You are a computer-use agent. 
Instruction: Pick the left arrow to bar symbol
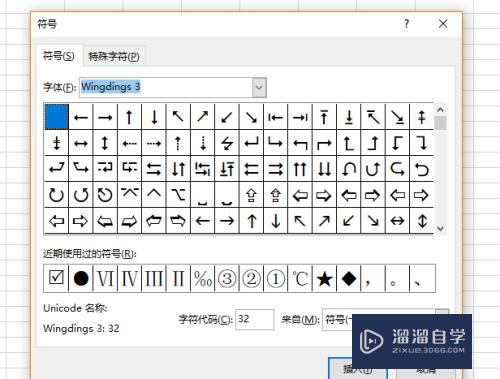276,117
